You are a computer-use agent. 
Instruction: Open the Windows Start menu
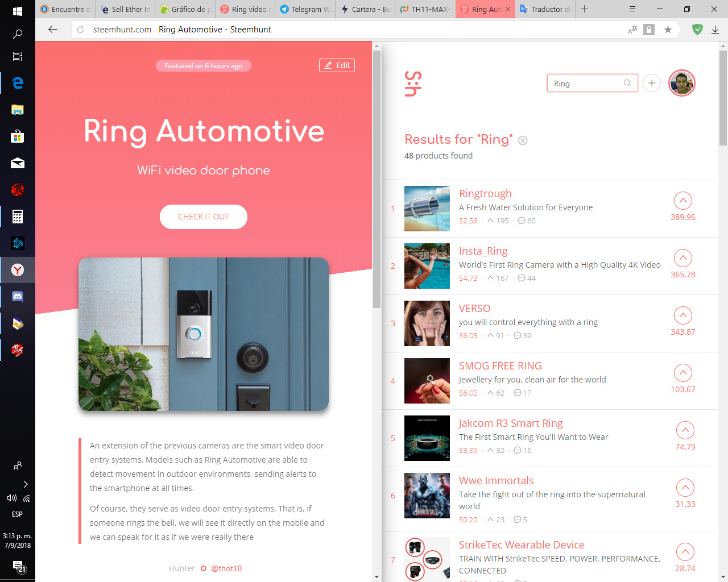(17, 11)
